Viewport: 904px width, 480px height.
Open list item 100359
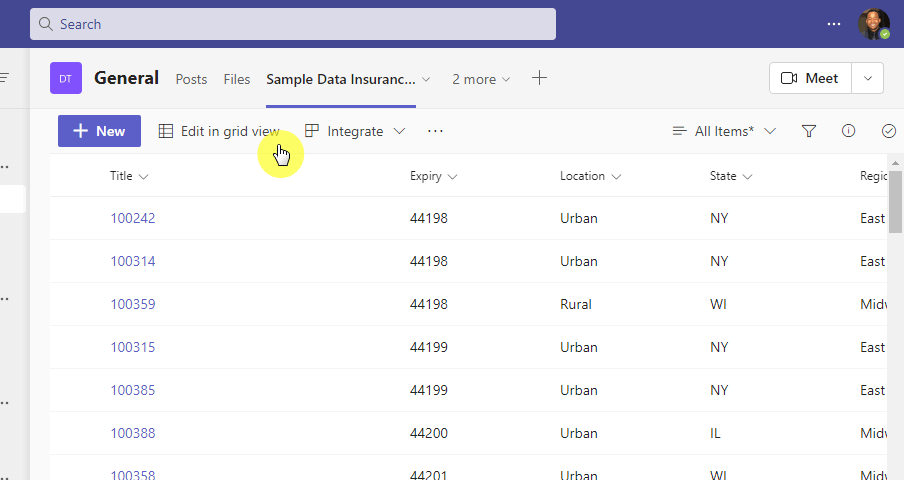(x=133, y=304)
